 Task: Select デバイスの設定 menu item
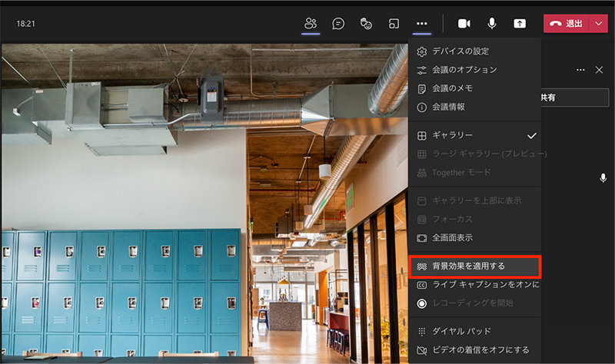tap(474, 51)
